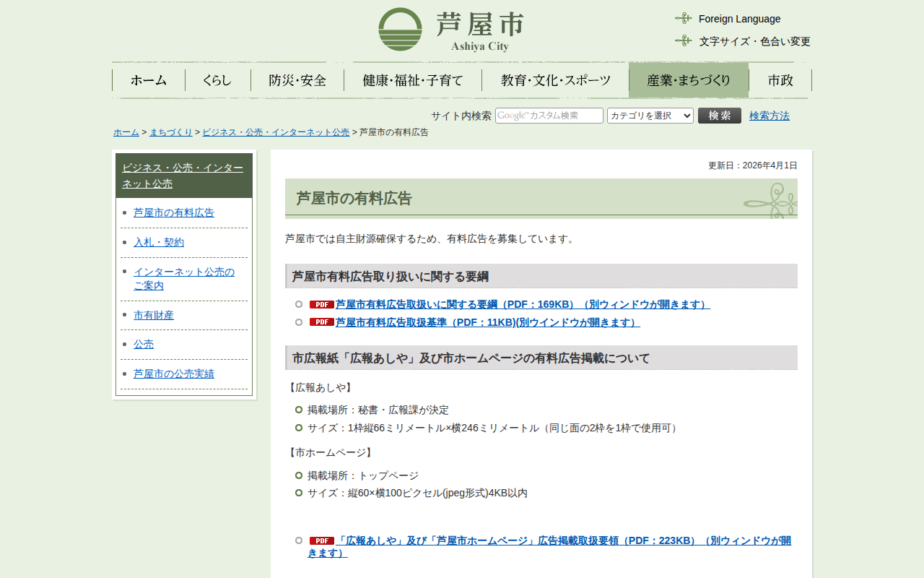Open the カテゴリを選択 dropdown

click(650, 116)
